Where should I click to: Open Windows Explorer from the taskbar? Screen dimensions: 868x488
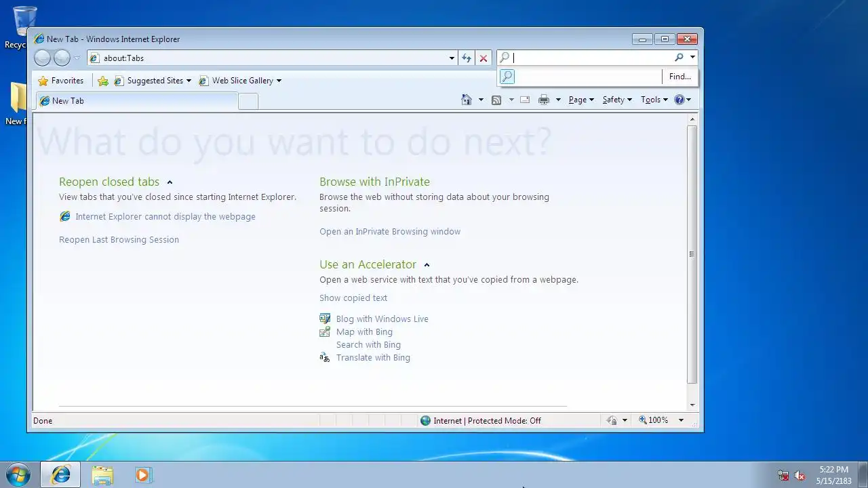[x=102, y=475]
